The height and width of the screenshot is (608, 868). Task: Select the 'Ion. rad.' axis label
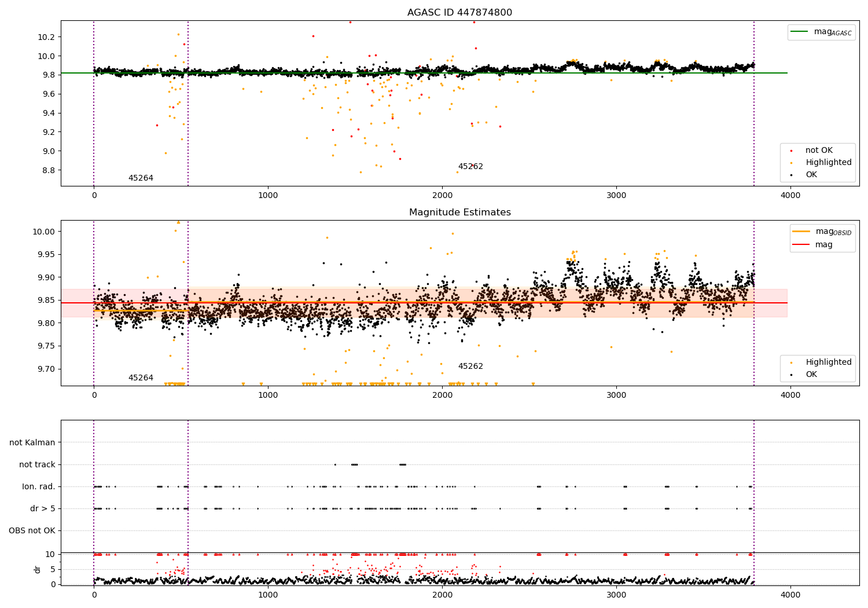point(39,486)
